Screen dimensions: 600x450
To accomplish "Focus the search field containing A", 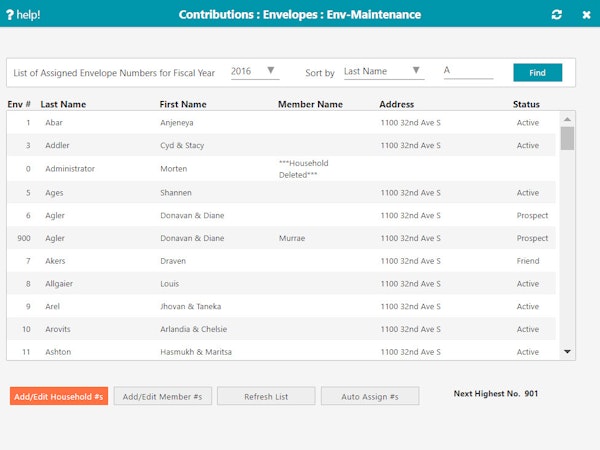I will coord(468,71).
